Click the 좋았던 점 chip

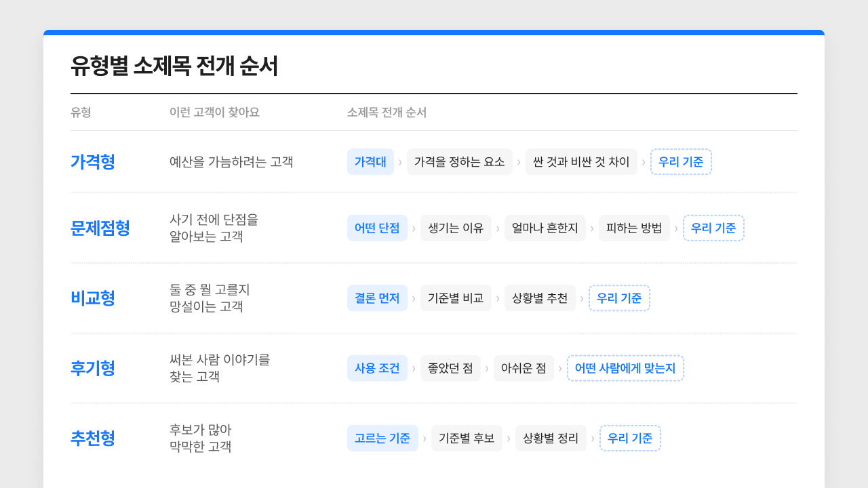tap(450, 369)
